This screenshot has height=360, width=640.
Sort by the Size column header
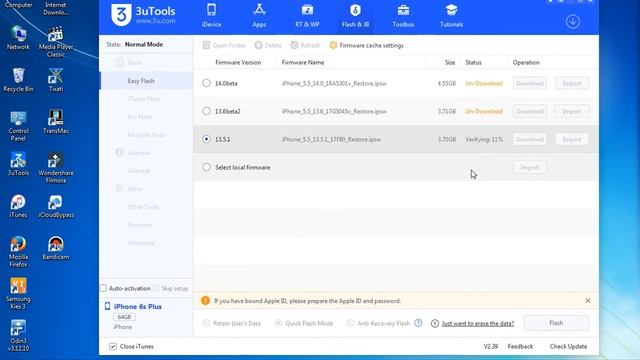point(450,62)
